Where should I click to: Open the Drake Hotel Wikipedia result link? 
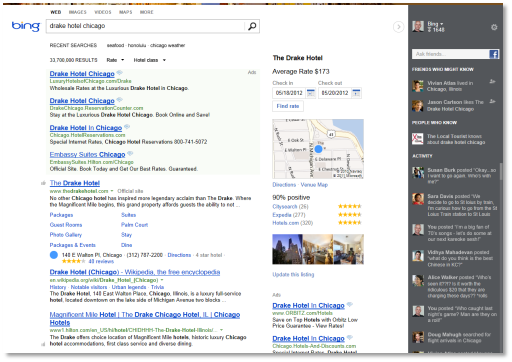click(x=135, y=272)
